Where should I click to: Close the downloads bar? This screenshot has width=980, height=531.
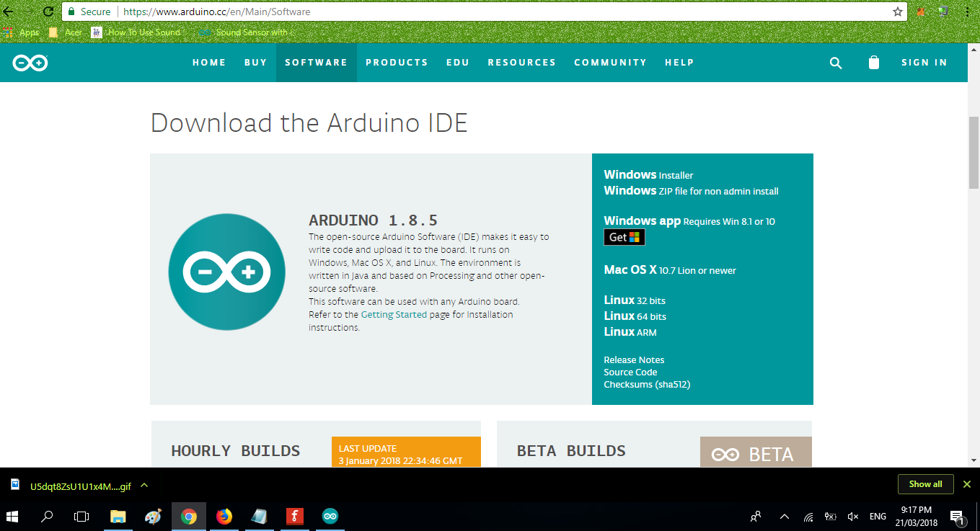click(x=967, y=484)
